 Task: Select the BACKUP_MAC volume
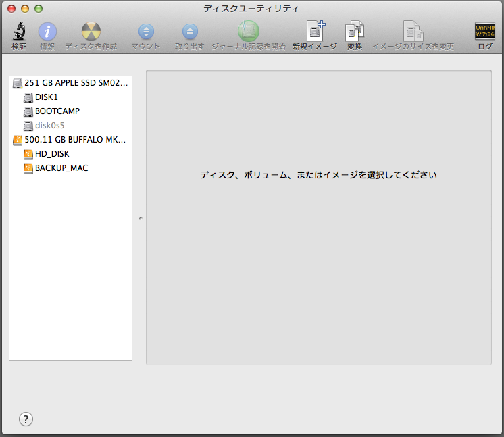pyautogui.click(x=71, y=168)
